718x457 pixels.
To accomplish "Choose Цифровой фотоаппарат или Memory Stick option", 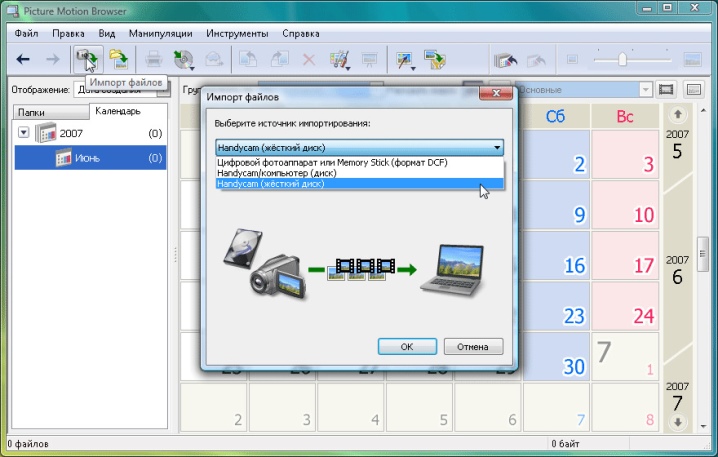I will (359, 162).
